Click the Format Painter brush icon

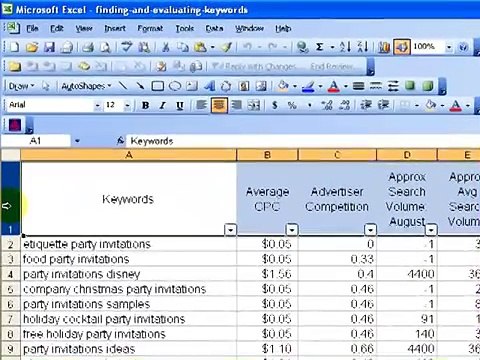pos(226,47)
